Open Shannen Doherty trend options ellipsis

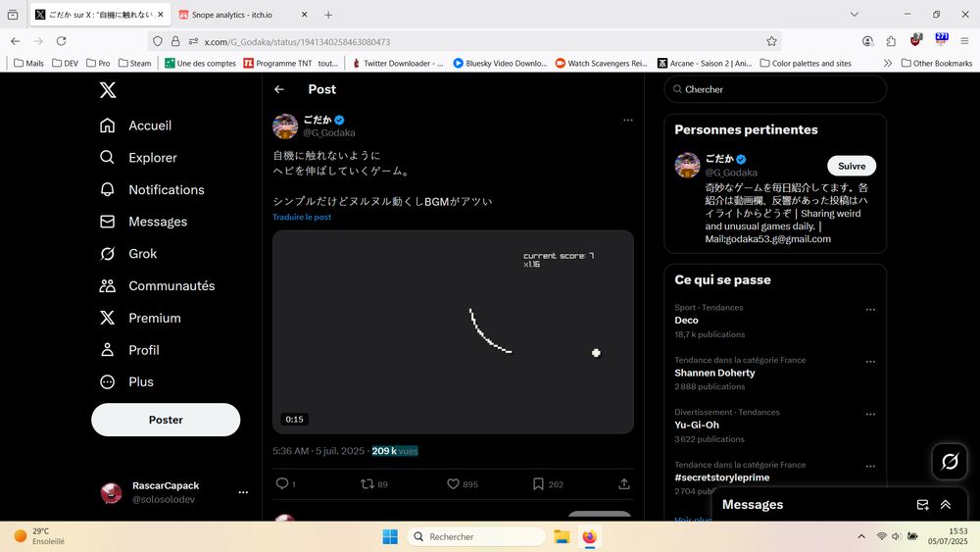click(x=870, y=362)
